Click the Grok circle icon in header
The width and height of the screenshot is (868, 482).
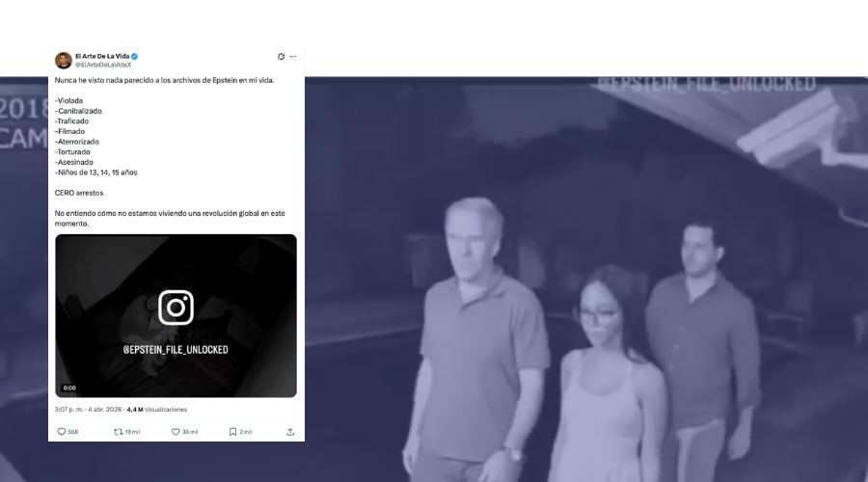click(x=281, y=57)
